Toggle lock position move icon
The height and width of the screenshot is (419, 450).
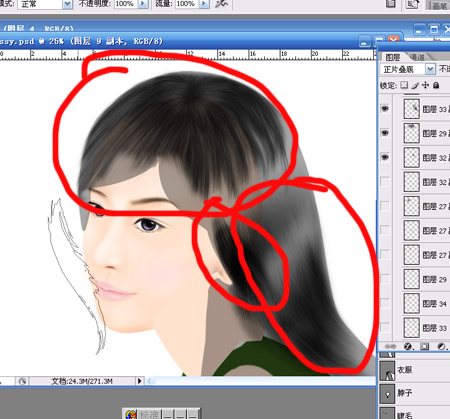point(425,85)
